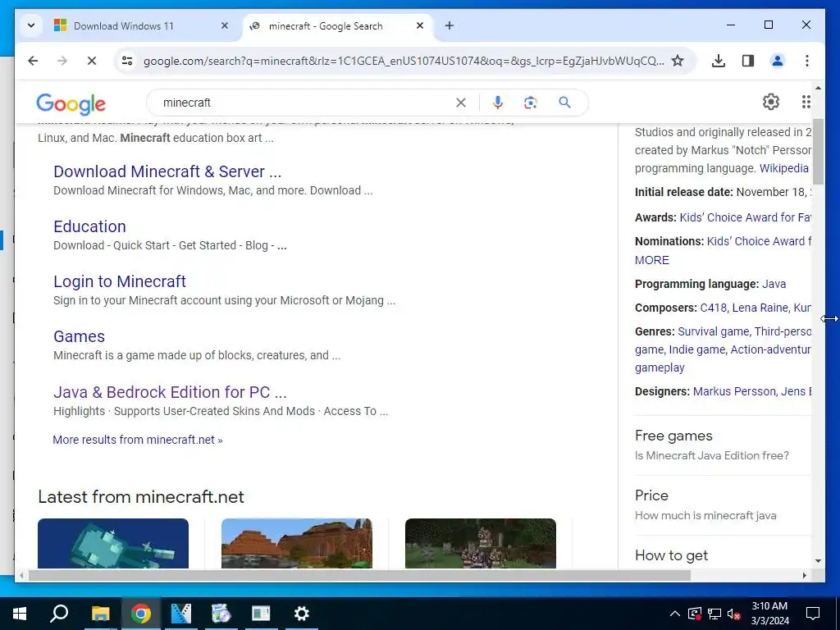Screen dimensions: 840x630
Task: Toggle the Chrome side panel icon
Action: click(x=748, y=61)
